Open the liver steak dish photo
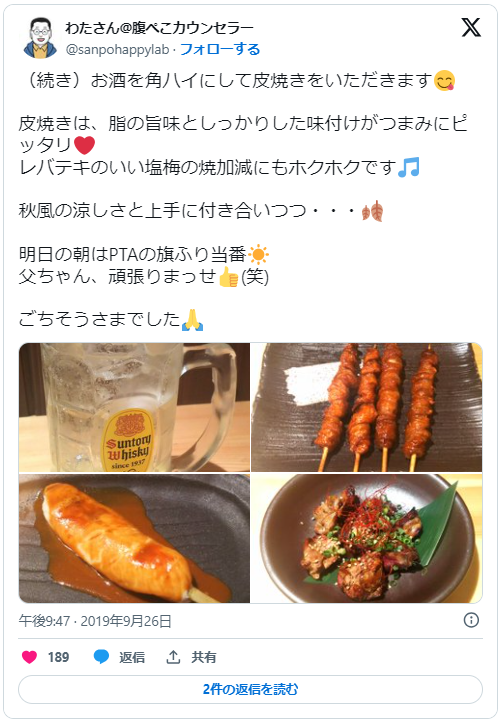 pyautogui.click(x=367, y=538)
